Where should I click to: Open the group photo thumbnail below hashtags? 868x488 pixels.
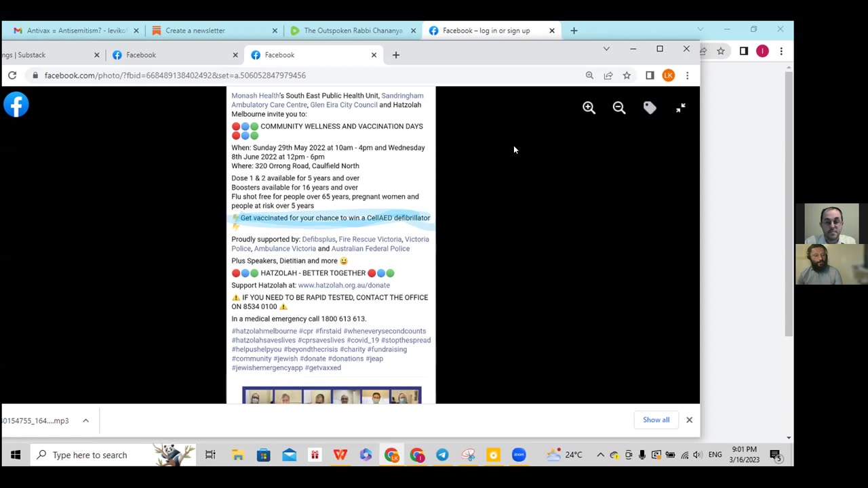point(332,395)
